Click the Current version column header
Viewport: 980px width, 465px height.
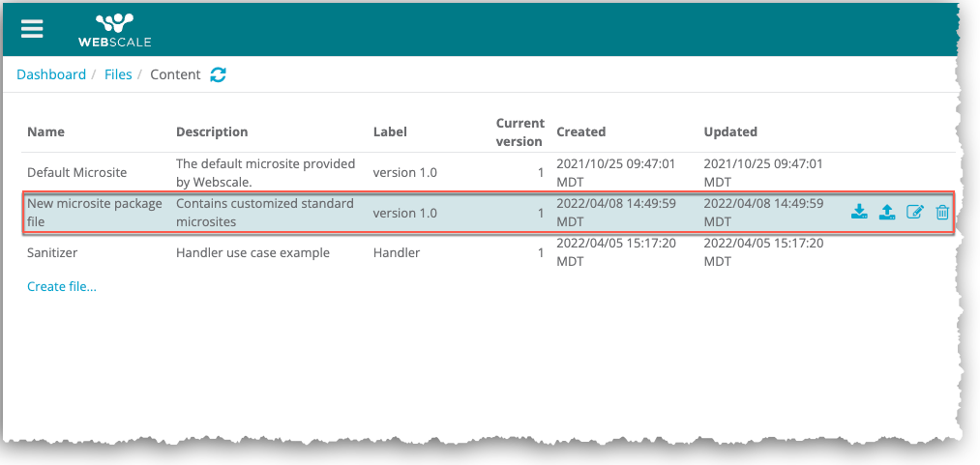520,132
